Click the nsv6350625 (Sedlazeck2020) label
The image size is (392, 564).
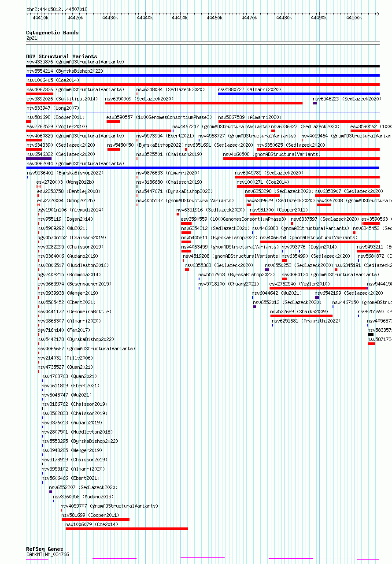click(x=291, y=145)
